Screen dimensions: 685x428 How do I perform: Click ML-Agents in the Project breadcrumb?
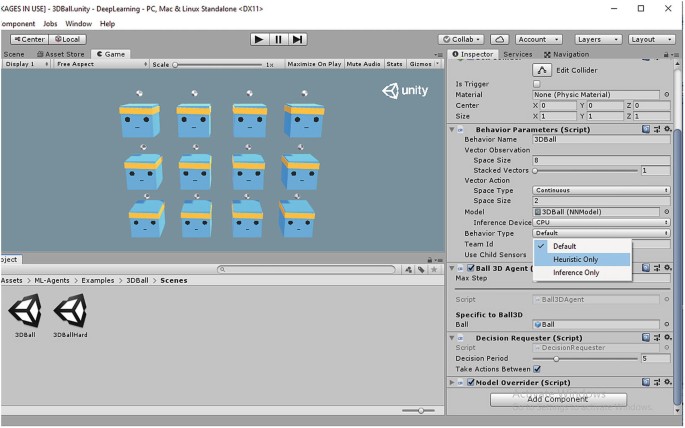tap(52, 280)
